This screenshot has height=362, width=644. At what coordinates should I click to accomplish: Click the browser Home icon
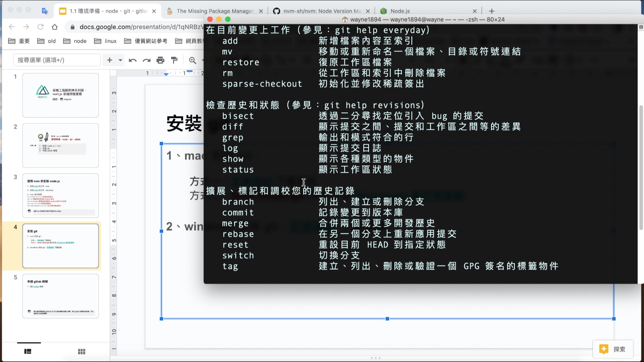coord(54,27)
